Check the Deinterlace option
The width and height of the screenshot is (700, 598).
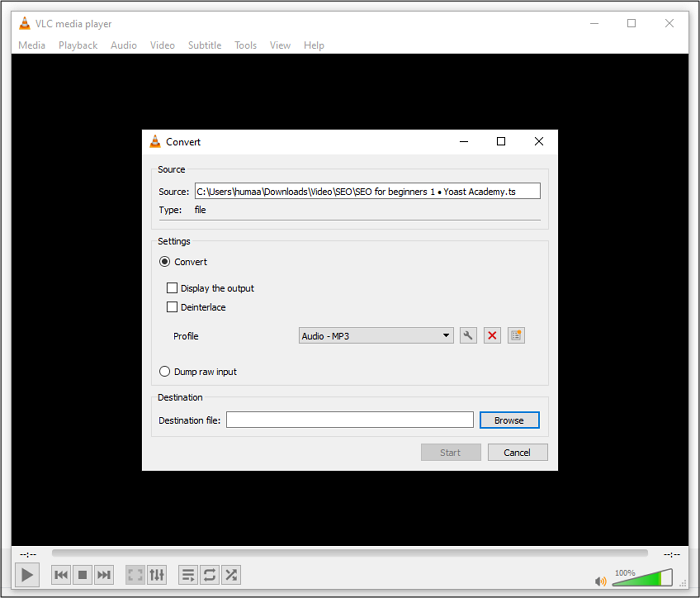tap(172, 307)
